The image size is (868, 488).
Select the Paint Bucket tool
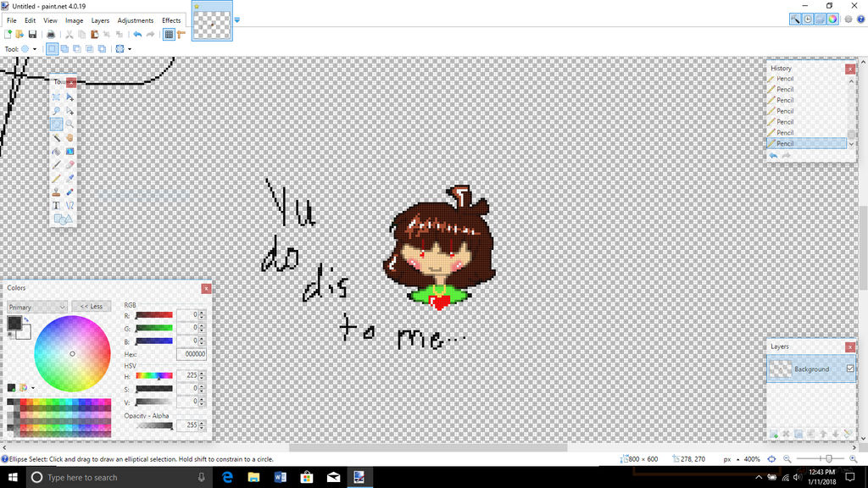click(x=56, y=151)
